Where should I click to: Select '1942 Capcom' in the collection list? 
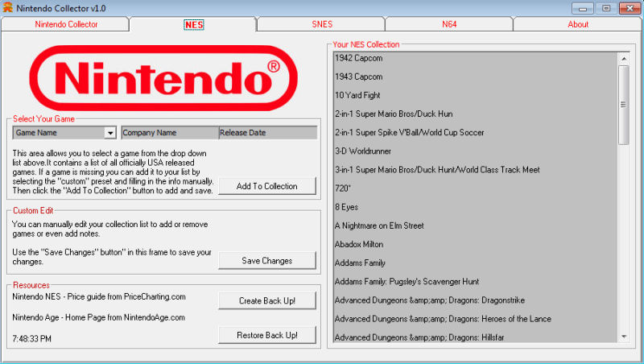(358, 58)
